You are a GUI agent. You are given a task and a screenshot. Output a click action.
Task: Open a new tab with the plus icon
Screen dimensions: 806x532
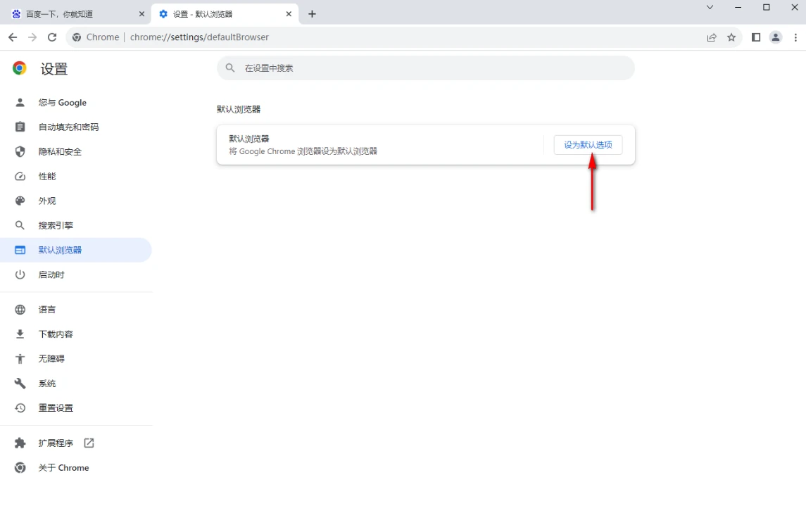312,14
